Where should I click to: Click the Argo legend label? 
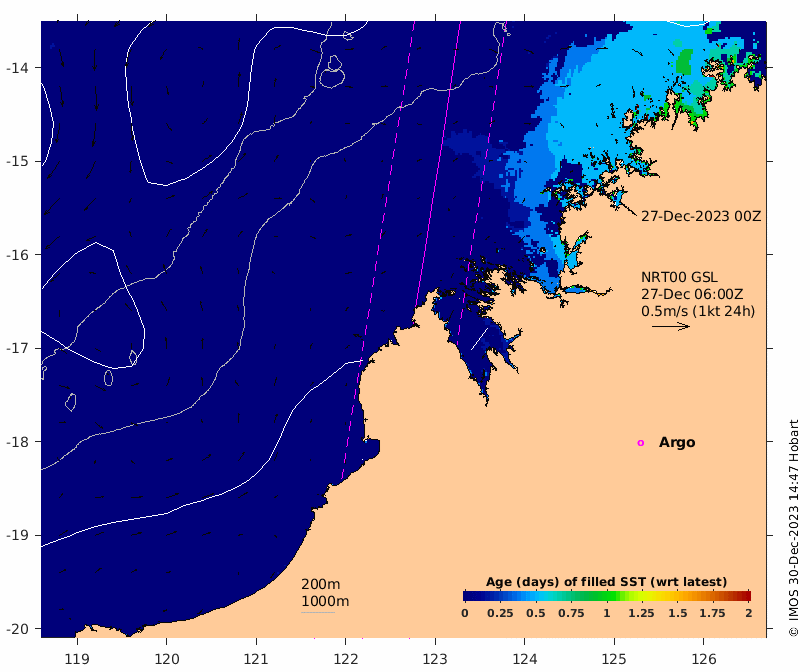point(677,443)
